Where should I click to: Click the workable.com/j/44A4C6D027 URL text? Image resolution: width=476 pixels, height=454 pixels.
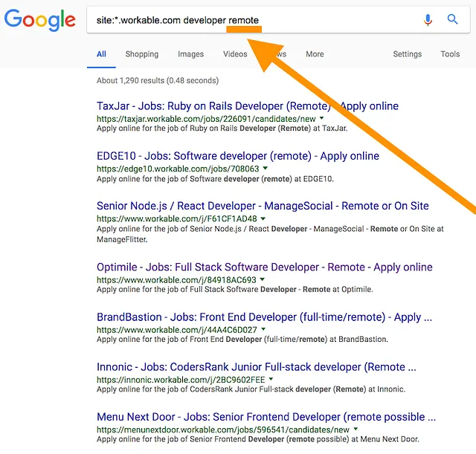click(177, 330)
